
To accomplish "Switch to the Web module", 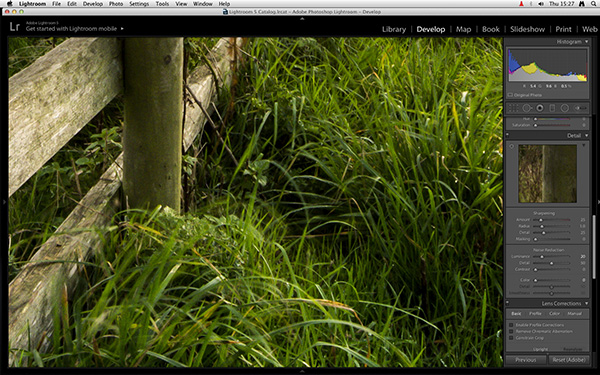I will click(590, 29).
